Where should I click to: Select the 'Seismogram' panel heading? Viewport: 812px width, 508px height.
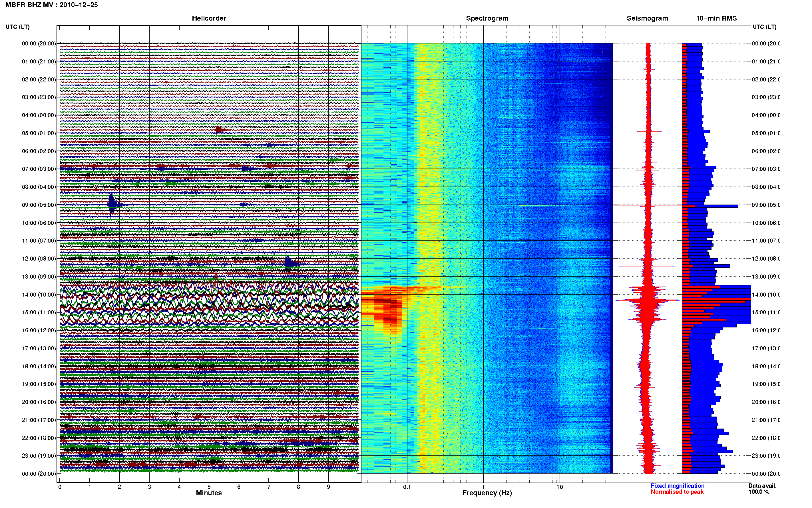pos(647,18)
